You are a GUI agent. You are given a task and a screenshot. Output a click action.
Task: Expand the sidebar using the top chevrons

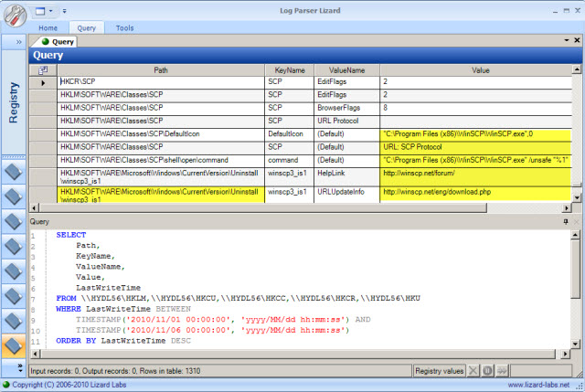click(x=18, y=42)
